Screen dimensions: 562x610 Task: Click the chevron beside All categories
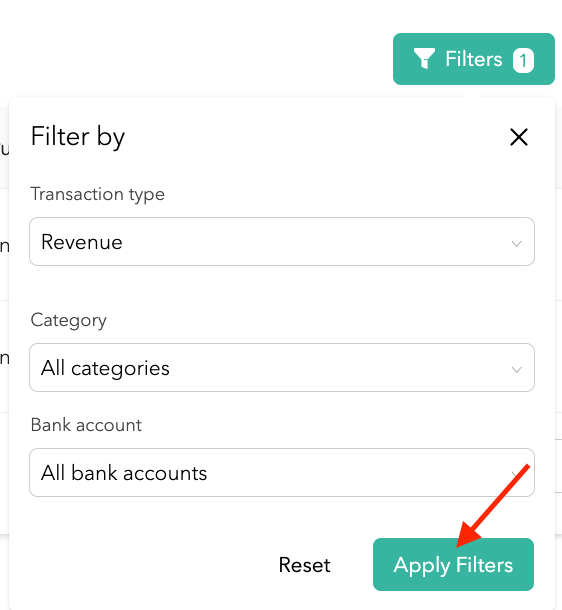click(516, 370)
